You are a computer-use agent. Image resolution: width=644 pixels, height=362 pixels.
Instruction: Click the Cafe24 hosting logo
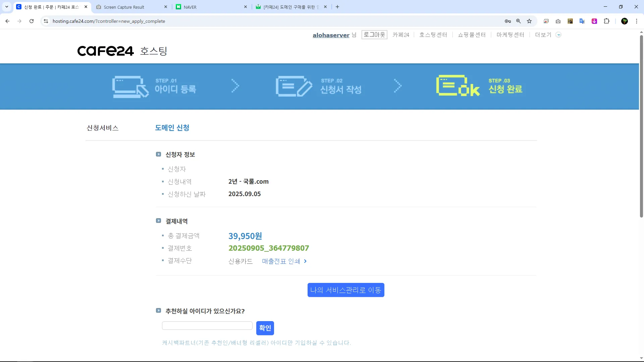(x=122, y=51)
